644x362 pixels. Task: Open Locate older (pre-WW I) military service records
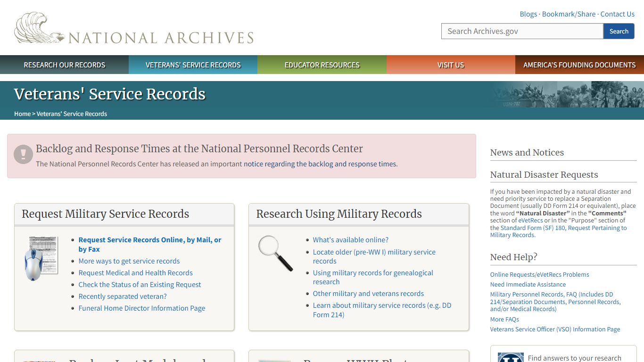374,256
